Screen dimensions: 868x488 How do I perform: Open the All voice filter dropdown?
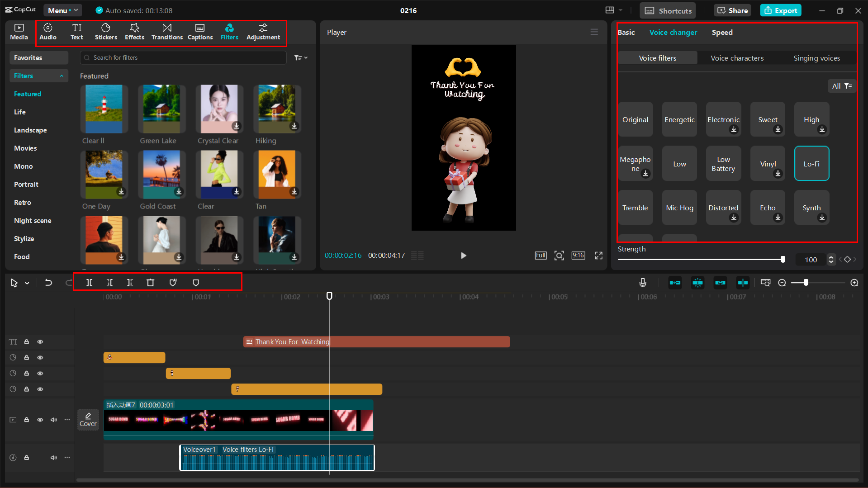pos(841,86)
